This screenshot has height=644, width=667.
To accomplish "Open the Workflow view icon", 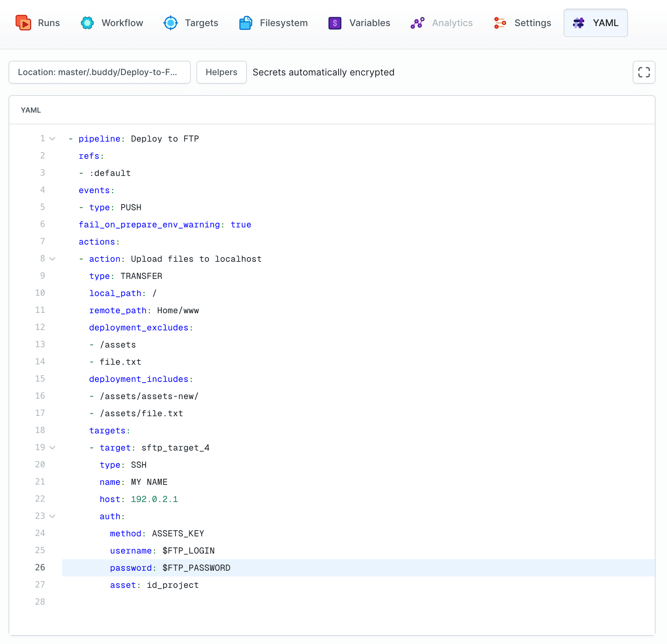I will tap(87, 23).
